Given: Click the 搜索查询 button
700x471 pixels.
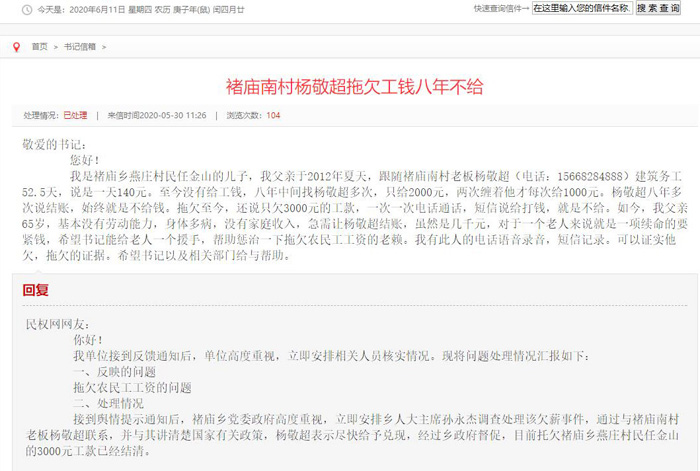Looking at the screenshot, I should pos(658,8).
